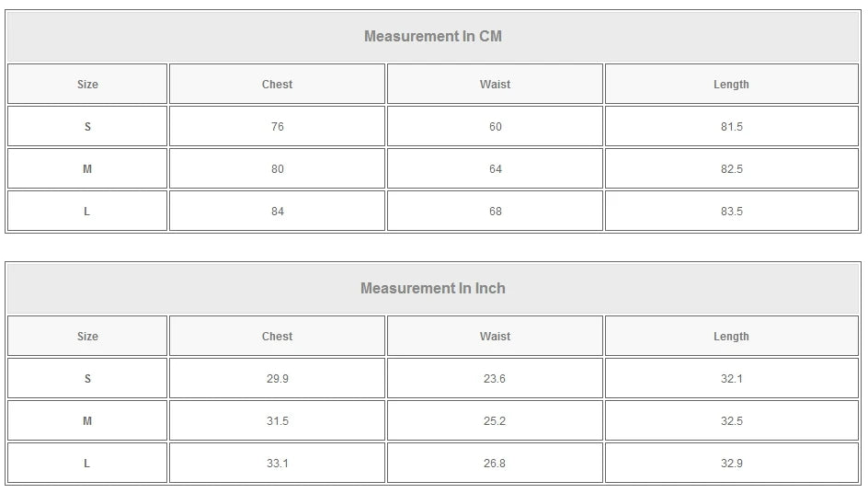
Task: Click the Chest header in the Inch table
Action: tap(277, 337)
